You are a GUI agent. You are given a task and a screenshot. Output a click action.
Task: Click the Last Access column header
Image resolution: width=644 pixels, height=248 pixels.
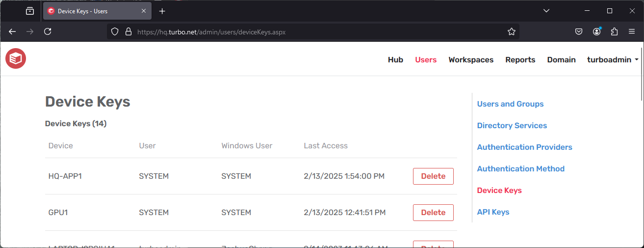(326, 146)
